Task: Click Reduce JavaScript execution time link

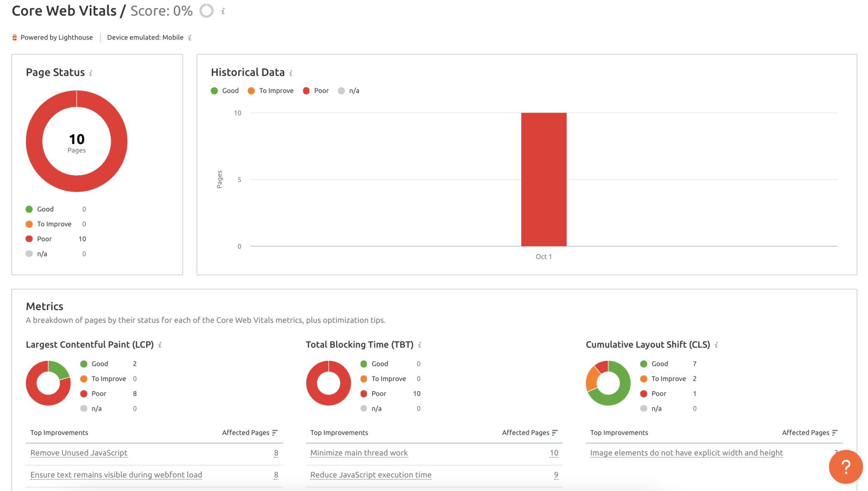Action: pos(370,475)
